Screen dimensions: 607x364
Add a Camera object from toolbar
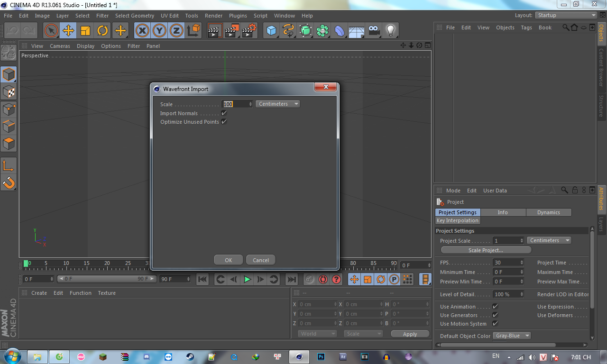click(x=374, y=31)
